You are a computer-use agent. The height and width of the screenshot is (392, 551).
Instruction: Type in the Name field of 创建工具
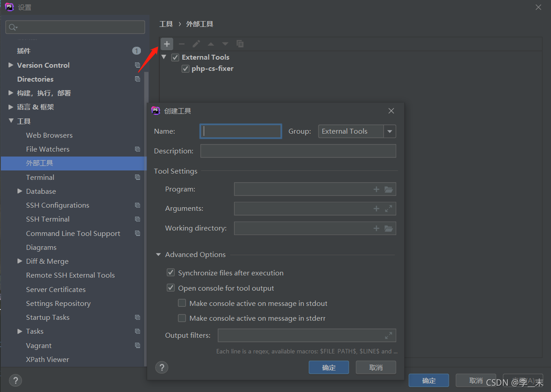[241, 131]
